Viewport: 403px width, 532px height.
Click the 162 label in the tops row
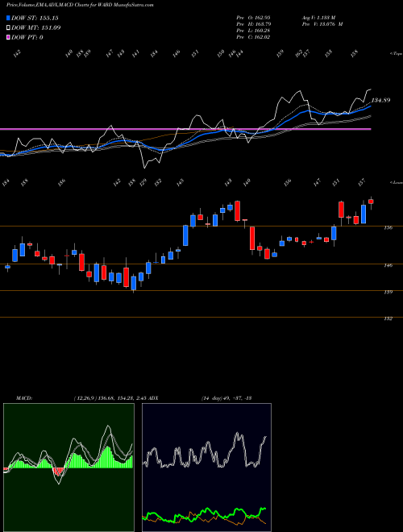[298, 53]
